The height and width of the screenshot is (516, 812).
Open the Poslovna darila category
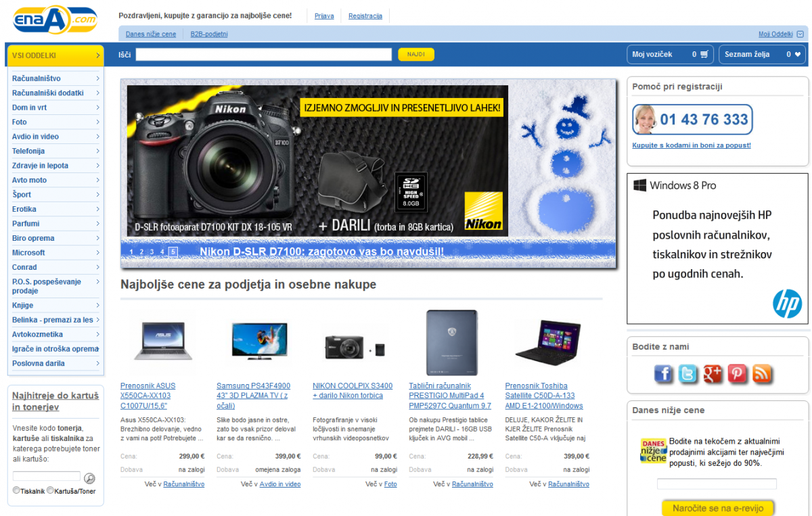(55, 364)
